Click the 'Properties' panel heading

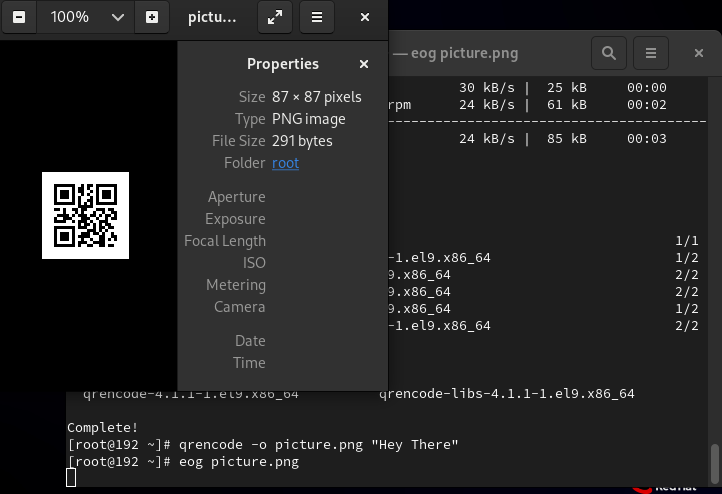pyautogui.click(x=283, y=64)
